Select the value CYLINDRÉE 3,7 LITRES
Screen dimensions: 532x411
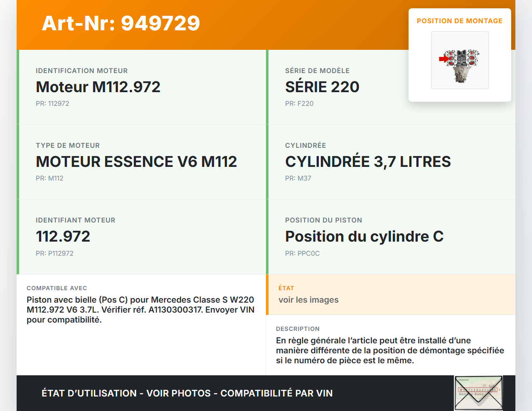pos(368,161)
